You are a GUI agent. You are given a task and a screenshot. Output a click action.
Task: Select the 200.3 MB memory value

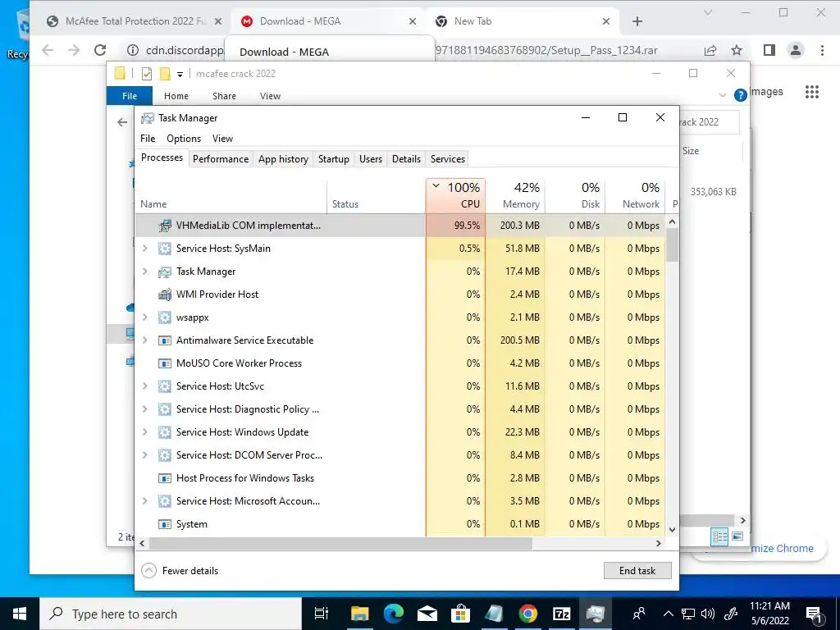coord(519,226)
